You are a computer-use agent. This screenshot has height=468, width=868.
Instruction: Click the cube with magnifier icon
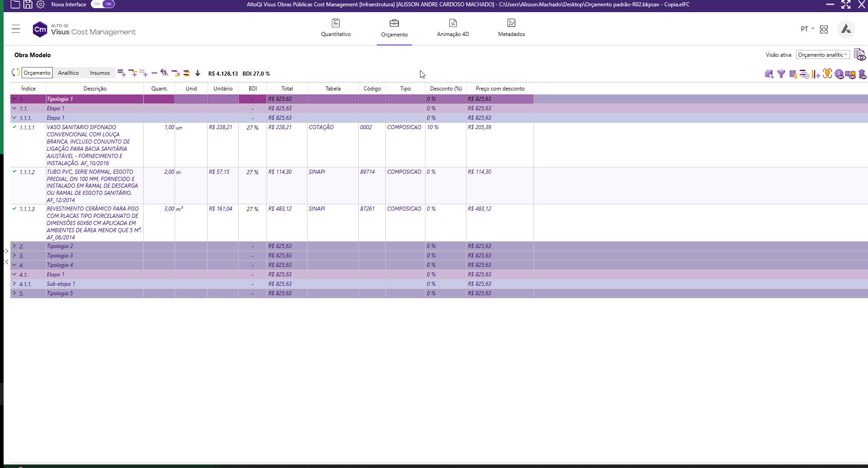[x=769, y=74]
